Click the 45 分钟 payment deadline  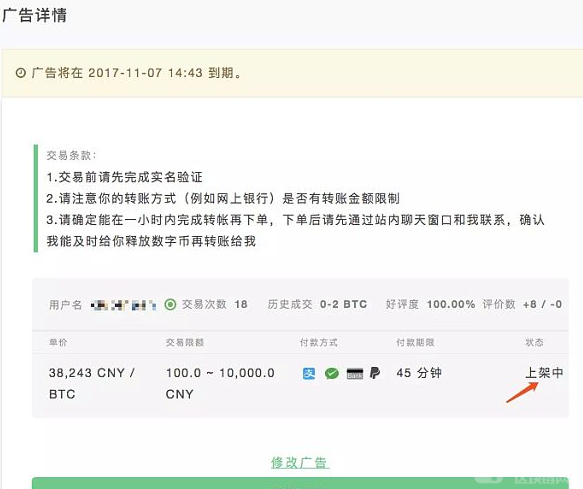pyautogui.click(x=419, y=373)
